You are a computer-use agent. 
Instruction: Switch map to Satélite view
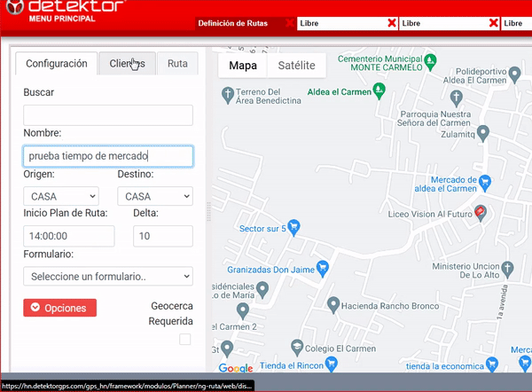click(x=296, y=65)
